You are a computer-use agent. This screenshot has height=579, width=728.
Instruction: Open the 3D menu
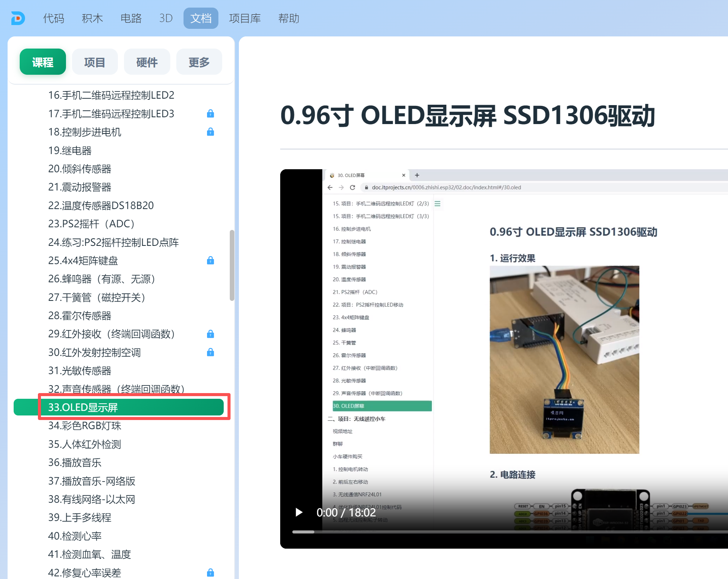pos(166,18)
